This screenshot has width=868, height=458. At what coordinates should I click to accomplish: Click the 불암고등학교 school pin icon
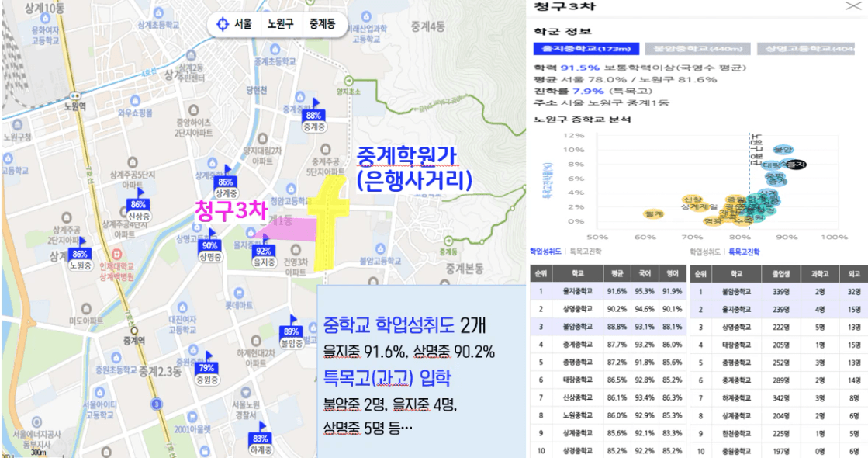click(380, 248)
